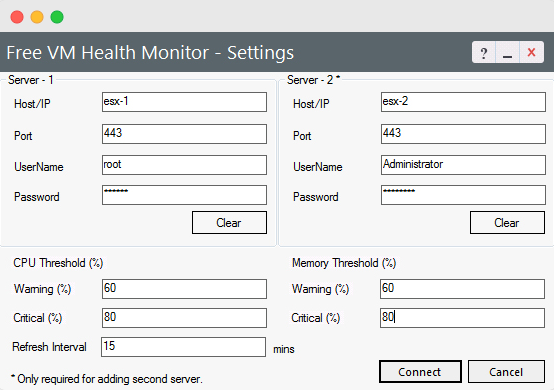Screen dimensions: 554x390
Task: Click CPU 'Critical (%)' label
Action: coord(38,318)
